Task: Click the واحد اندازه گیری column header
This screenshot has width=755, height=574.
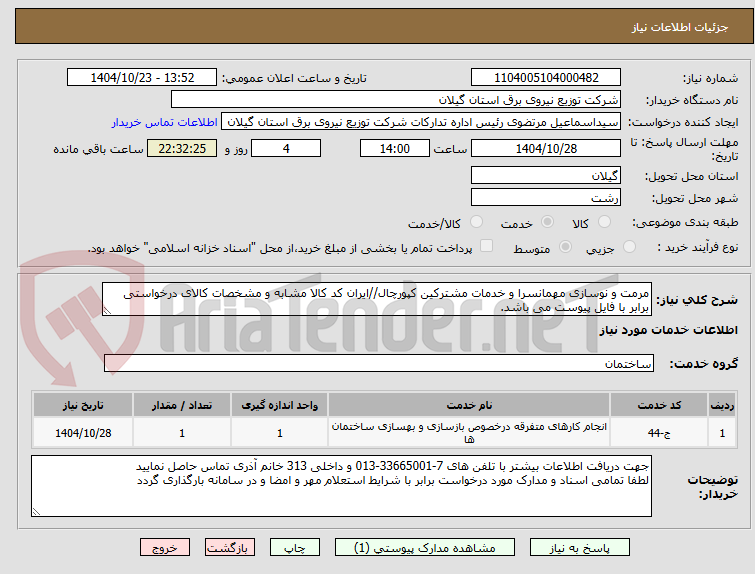Action: click(279, 405)
